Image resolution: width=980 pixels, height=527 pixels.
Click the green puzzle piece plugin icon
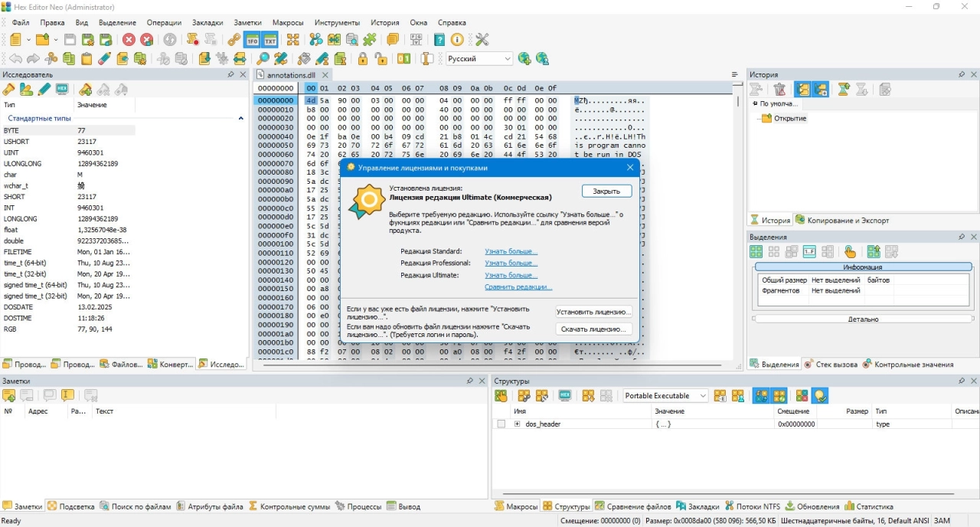coord(370,40)
